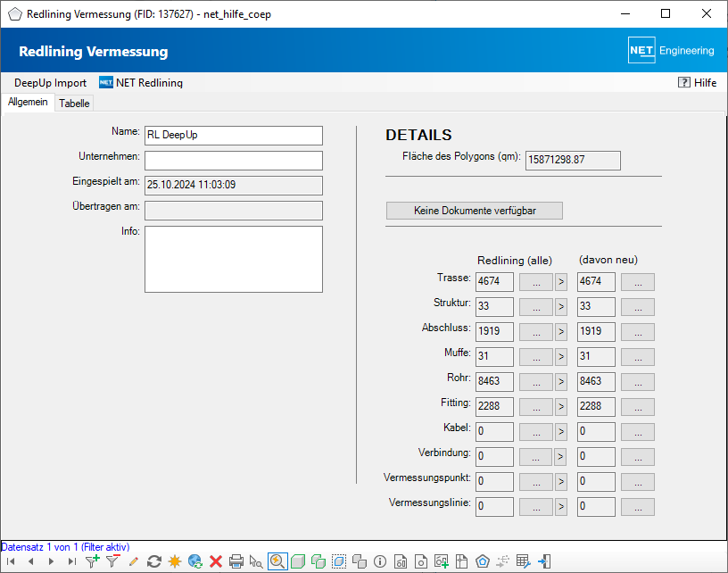Remove filter with red minus funnel
Image resolution: width=728 pixels, height=573 pixels.
[112, 561]
